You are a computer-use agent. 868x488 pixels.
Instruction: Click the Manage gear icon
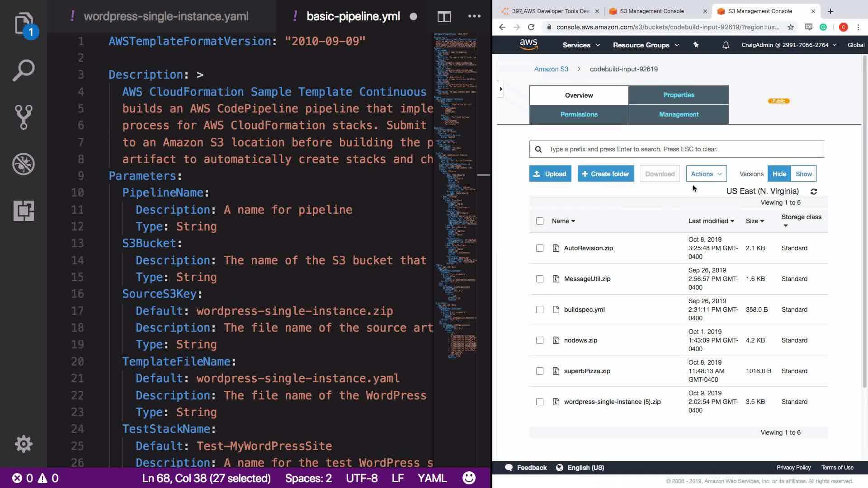coord(24,444)
